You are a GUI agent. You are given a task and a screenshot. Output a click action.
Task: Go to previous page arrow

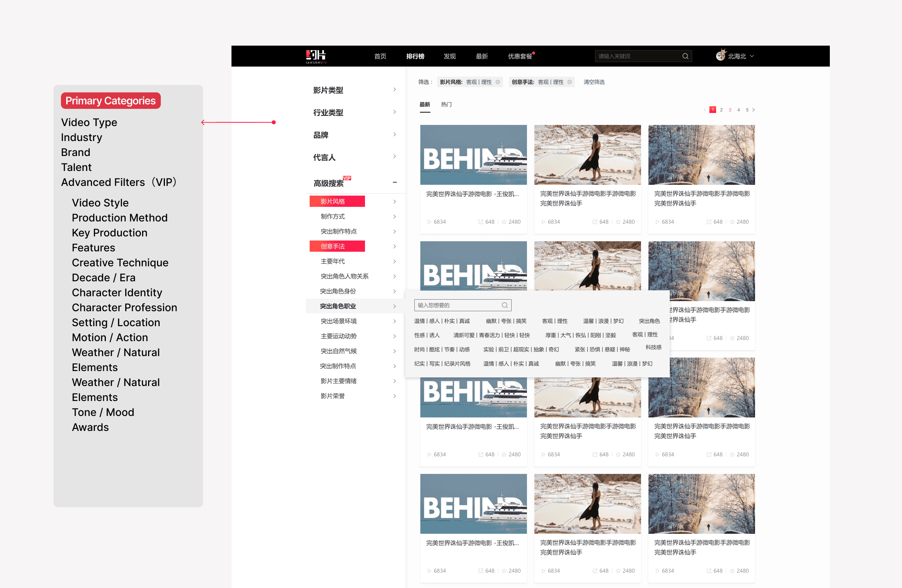705,110
